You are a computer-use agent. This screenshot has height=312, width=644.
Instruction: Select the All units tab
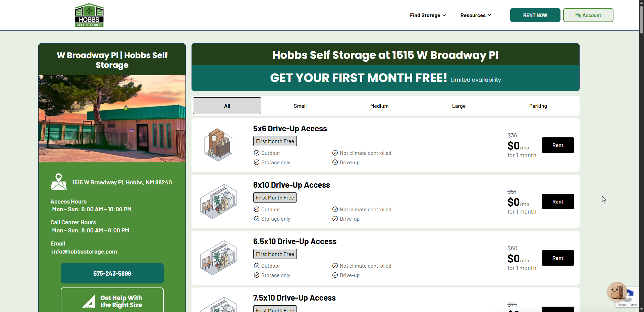click(227, 106)
